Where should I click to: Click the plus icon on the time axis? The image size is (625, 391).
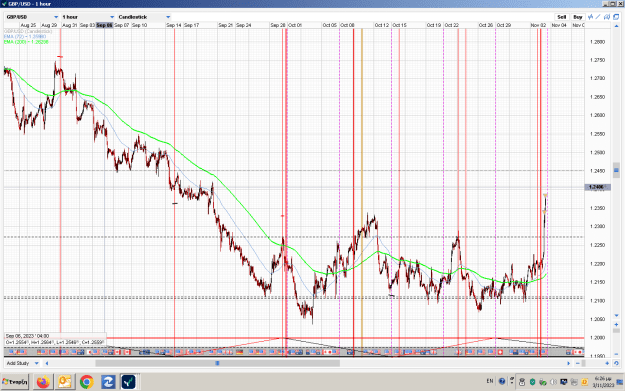coord(607,363)
